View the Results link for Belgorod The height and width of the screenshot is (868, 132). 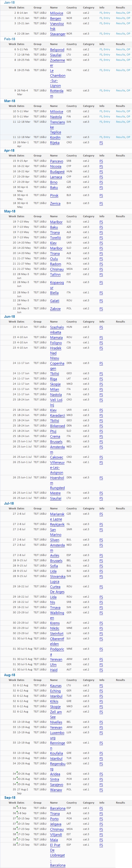click(120, 49)
